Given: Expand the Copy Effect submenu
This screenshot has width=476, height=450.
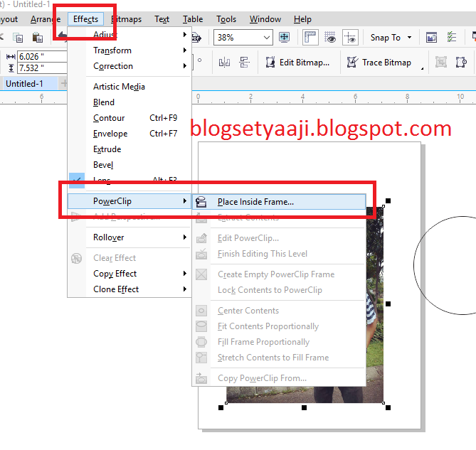Looking at the screenshot, I should (x=184, y=274).
